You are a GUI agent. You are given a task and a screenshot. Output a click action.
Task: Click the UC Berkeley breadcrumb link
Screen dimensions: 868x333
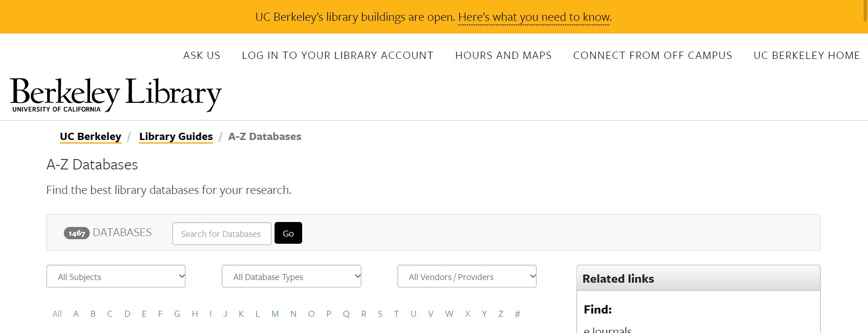click(x=91, y=136)
